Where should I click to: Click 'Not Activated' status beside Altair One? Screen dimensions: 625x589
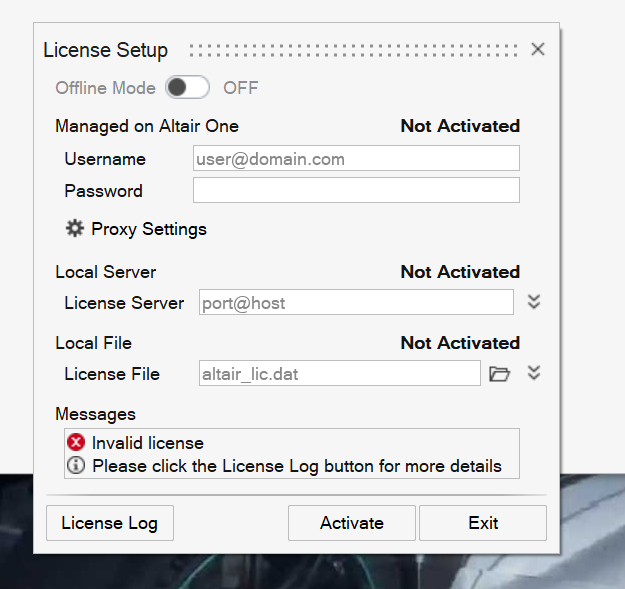460,126
